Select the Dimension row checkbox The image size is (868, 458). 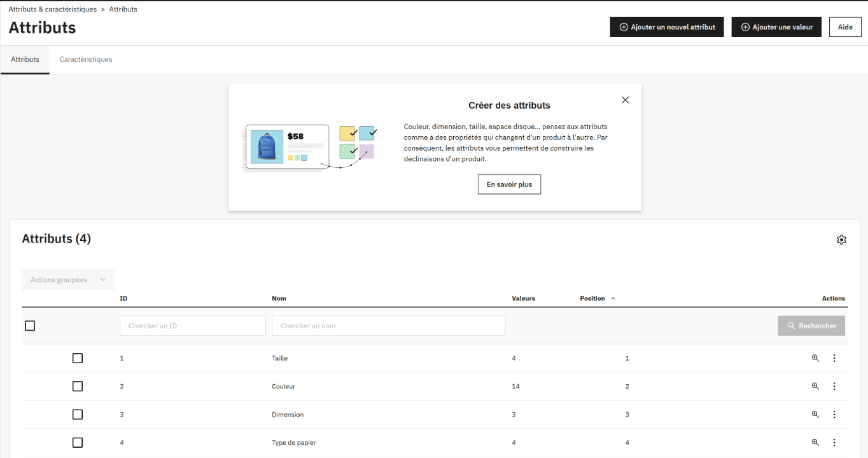(78, 414)
